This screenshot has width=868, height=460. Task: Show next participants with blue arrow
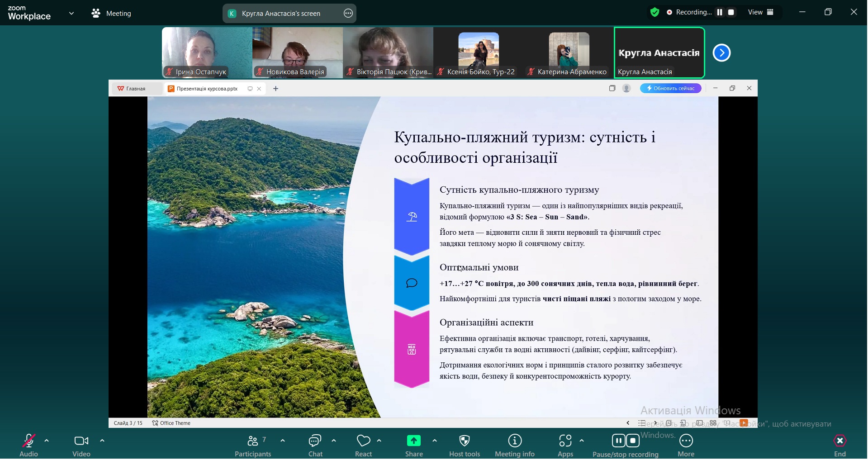(721, 53)
